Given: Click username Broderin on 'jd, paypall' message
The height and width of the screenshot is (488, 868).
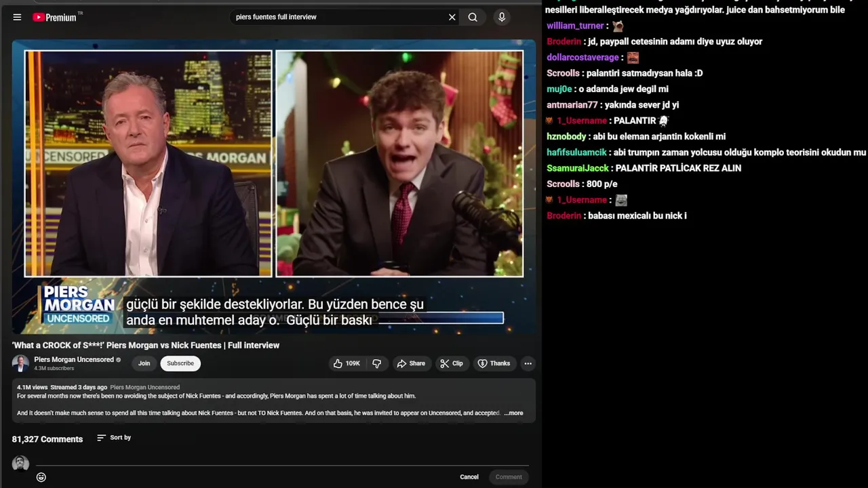Looking at the screenshot, I should (564, 41).
